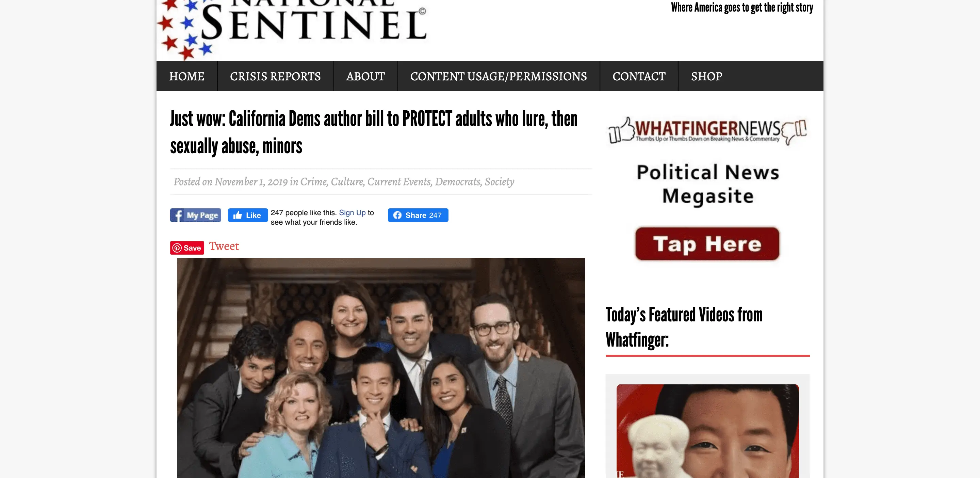The image size is (980, 478).
Task: Tap the red Tap Here button
Action: click(x=707, y=244)
